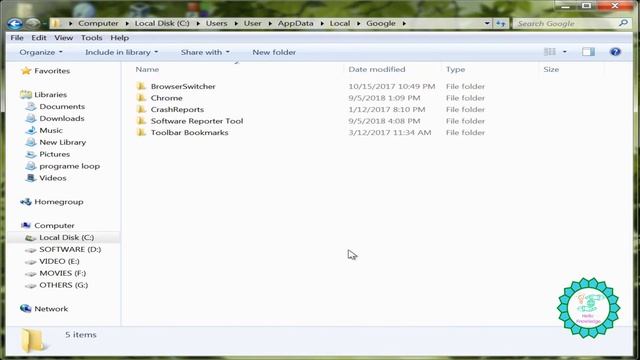
Task: Click the Chrome folder name
Action: pos(167,98)
